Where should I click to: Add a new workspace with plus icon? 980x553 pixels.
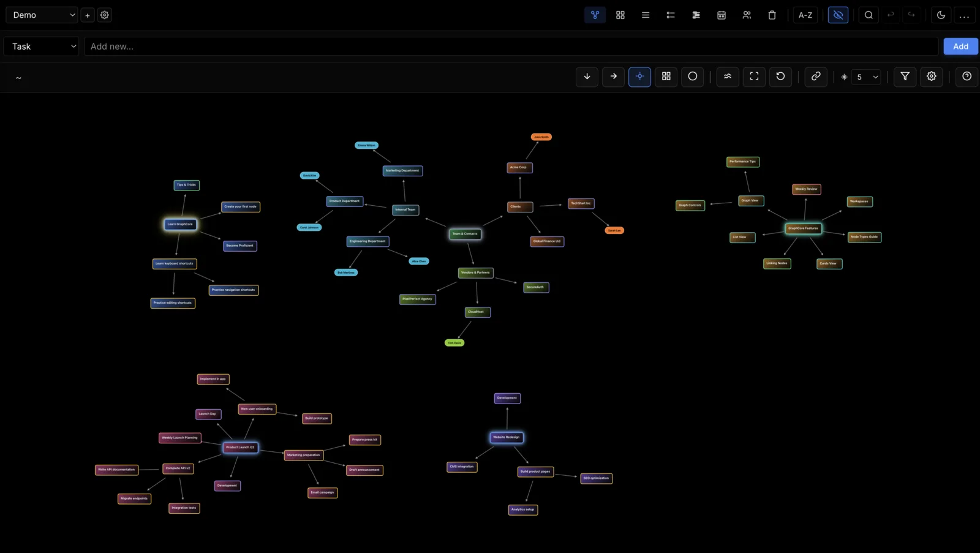88,15
